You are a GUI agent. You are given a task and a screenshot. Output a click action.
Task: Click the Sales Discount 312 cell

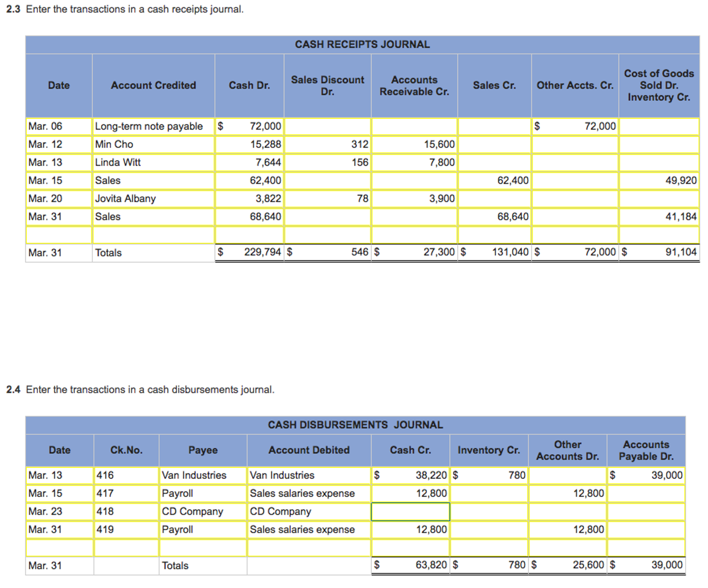click(327, 144)
